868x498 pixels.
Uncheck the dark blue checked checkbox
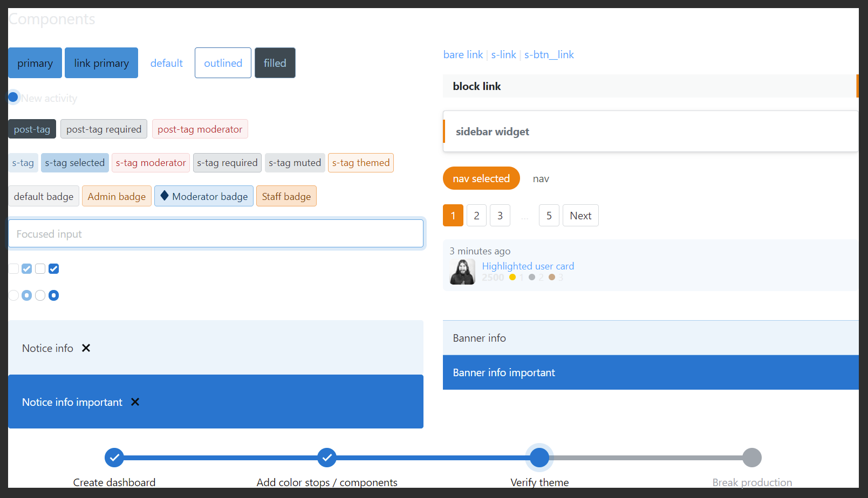point(53,268)
